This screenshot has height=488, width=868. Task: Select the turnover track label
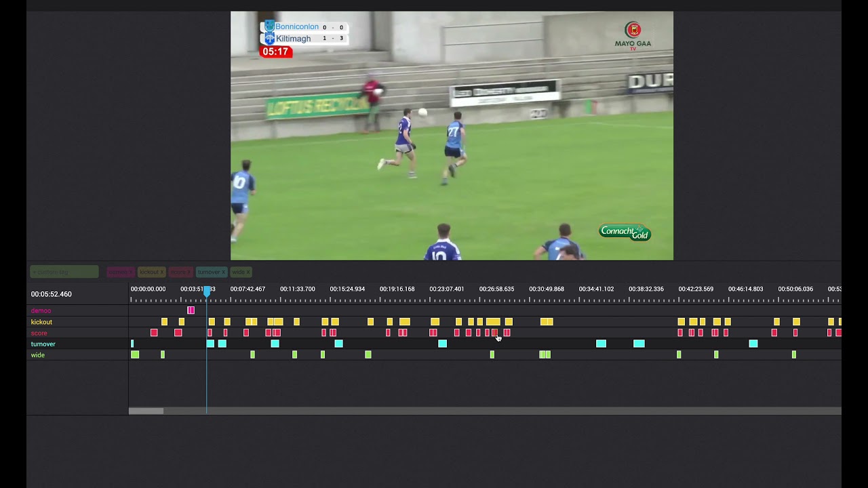coord(43,344)
